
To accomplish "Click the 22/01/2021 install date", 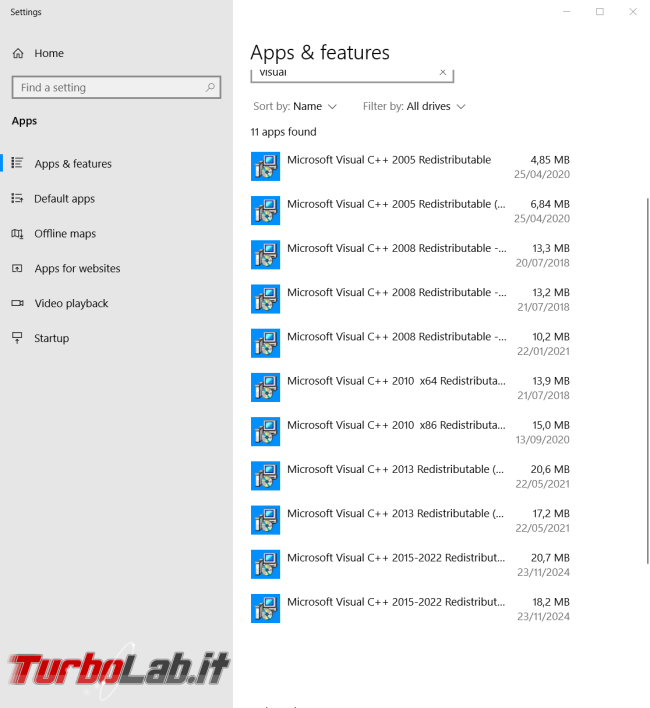I will click(543, 351).
